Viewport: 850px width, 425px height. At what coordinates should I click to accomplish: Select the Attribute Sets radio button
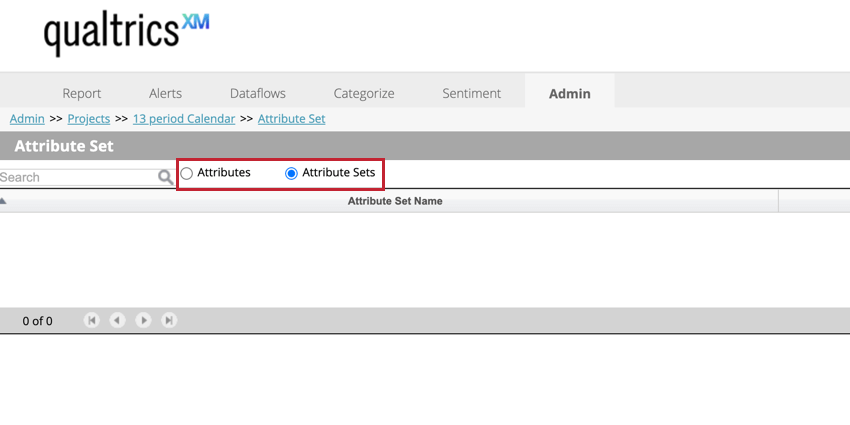pyautogui.click(x=292, y=173)
